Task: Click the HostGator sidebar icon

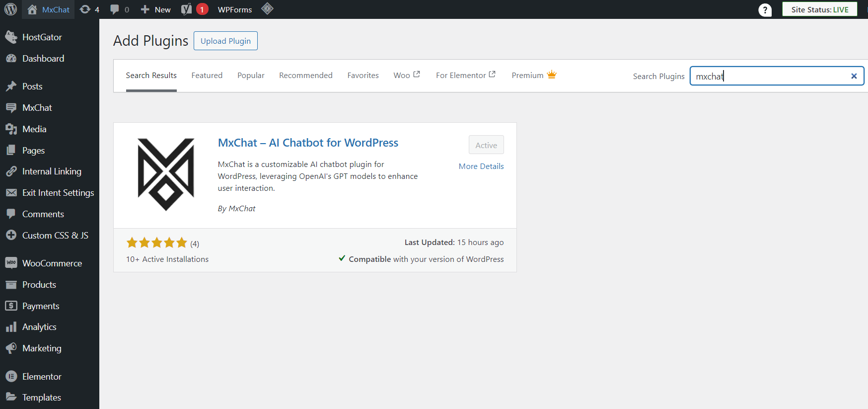Action: (x=11, y=37)
